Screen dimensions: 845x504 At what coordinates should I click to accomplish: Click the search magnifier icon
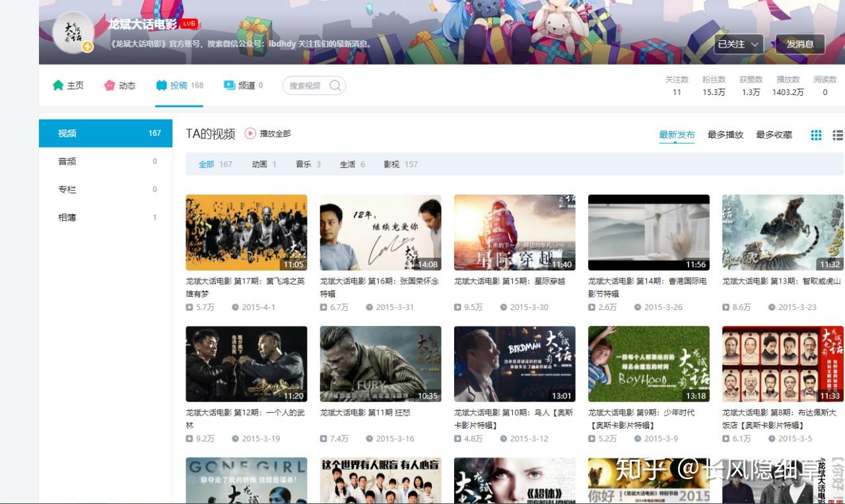click(x=335, y=86)
